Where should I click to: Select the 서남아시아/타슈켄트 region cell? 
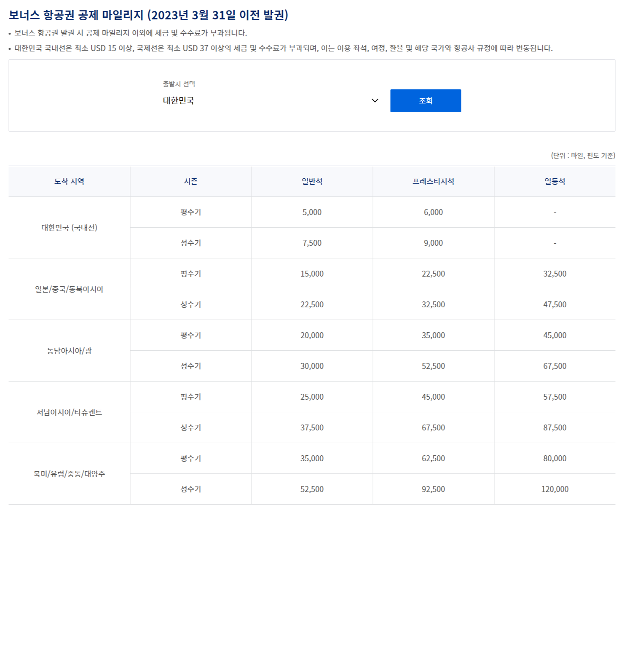tap(69, 412)
